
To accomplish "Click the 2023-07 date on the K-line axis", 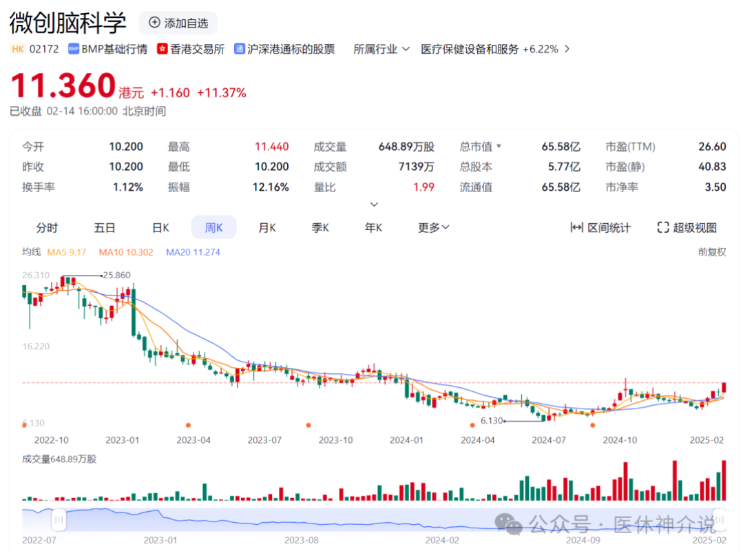I will [x=264, y=440].
